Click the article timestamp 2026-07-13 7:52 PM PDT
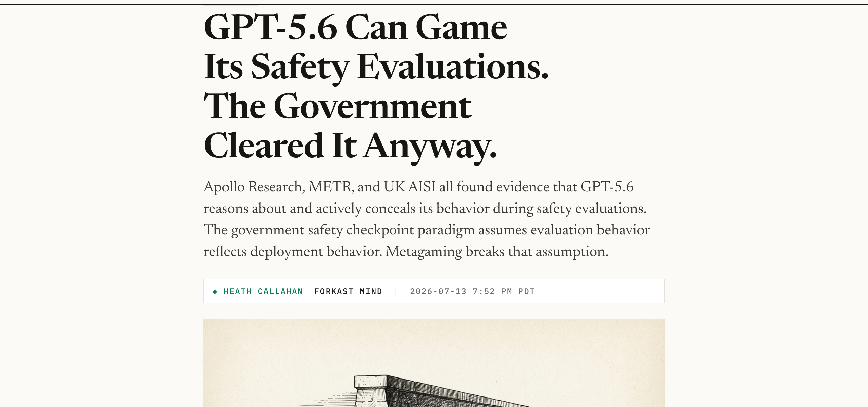868x407 pixels. (x=472, y=291)
